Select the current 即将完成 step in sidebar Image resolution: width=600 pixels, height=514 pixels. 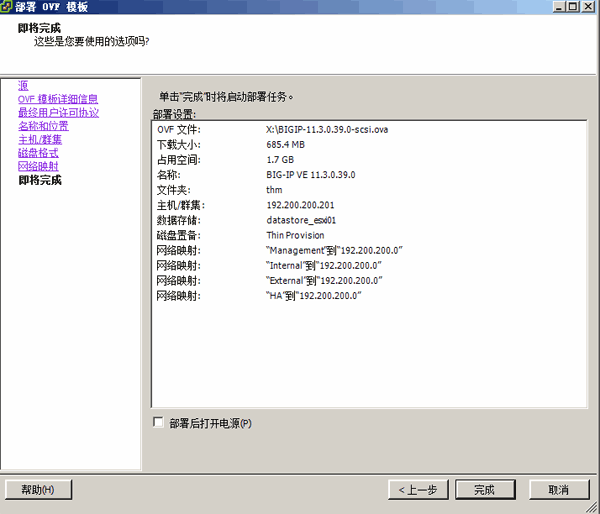point(40,180)
